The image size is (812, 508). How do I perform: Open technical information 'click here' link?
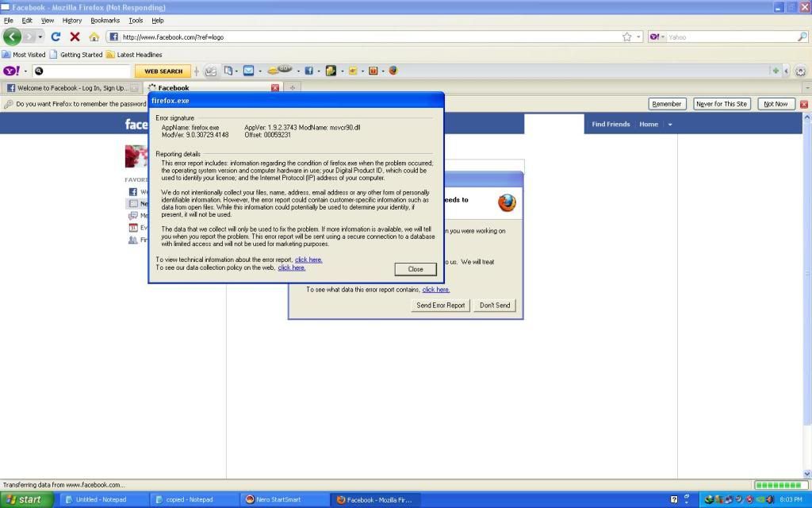click(x=308, y=260)
